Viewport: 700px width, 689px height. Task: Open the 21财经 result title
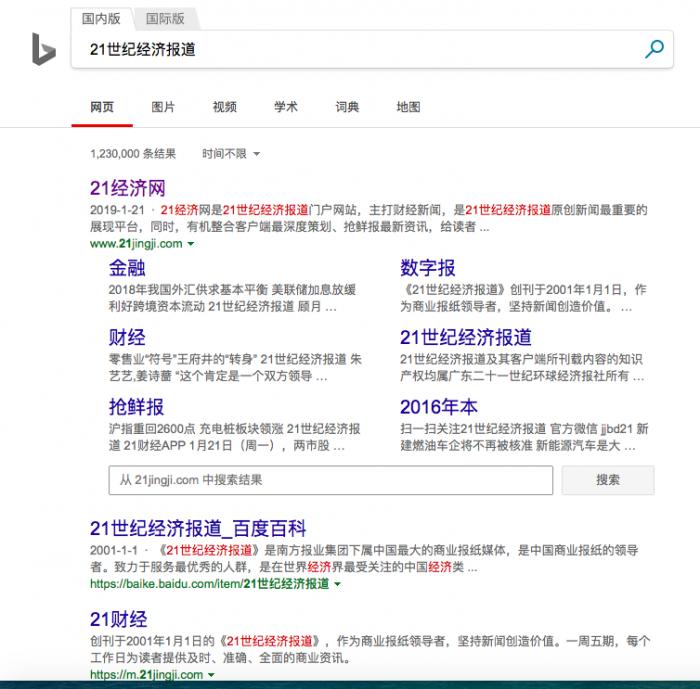[118, 619]
